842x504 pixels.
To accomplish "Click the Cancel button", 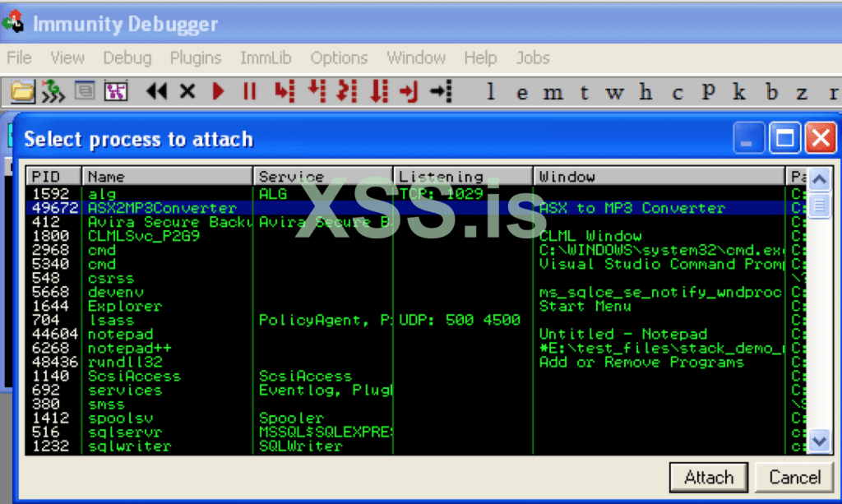I will pyautogui.click(x=794, y=477).
